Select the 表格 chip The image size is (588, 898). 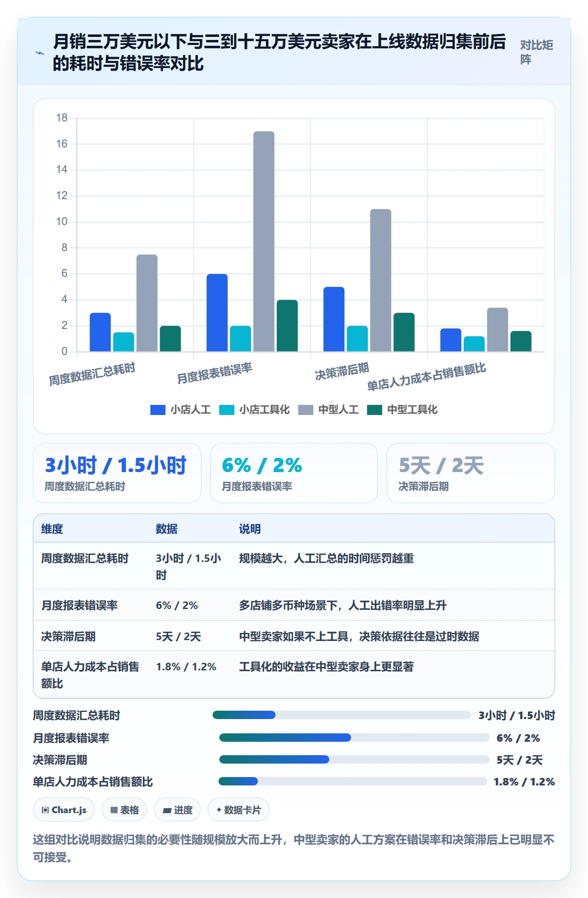pos(124,809)
